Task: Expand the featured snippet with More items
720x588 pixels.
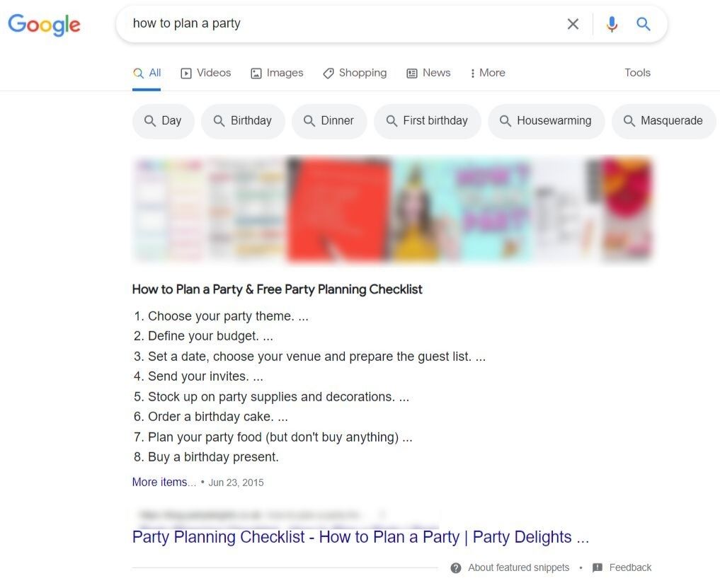Action: point(163,482)
